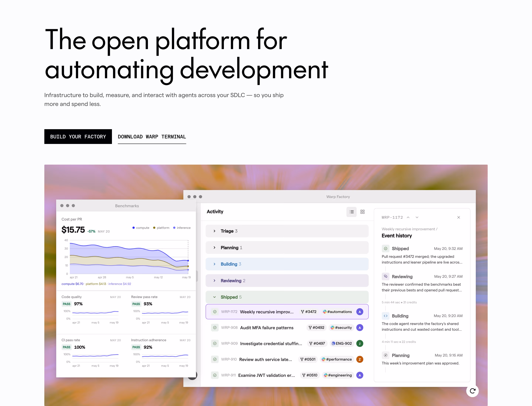Click the Building code icon in Event history
This screenshot has width=532, height=406.
pyautogui.click(x=385, y=316)
